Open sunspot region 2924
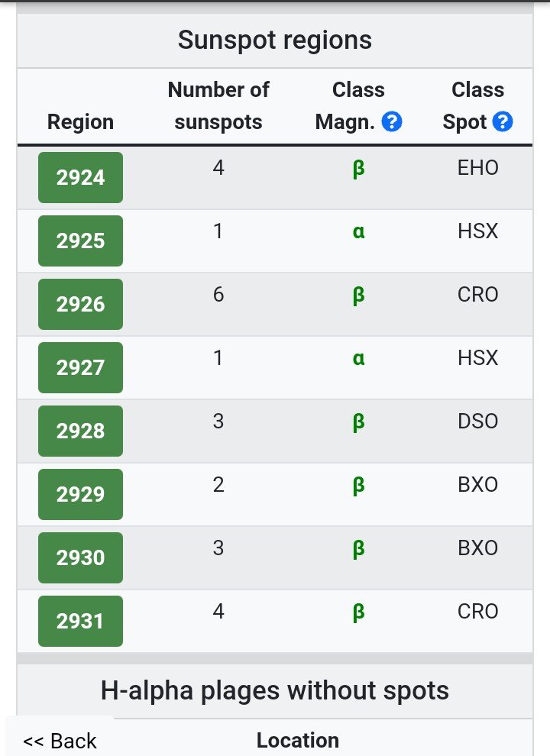This screenshot has height=756, width=550. click(x=80, y=177)
